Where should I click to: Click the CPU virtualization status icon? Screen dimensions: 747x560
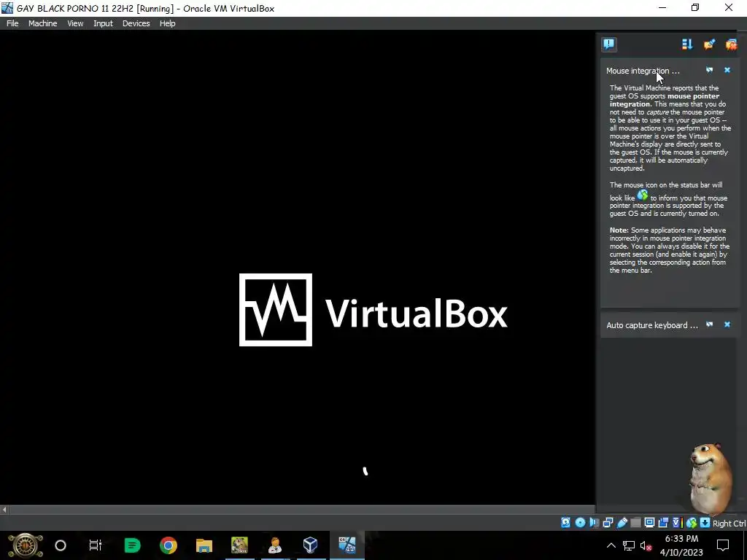pos(677,522)
